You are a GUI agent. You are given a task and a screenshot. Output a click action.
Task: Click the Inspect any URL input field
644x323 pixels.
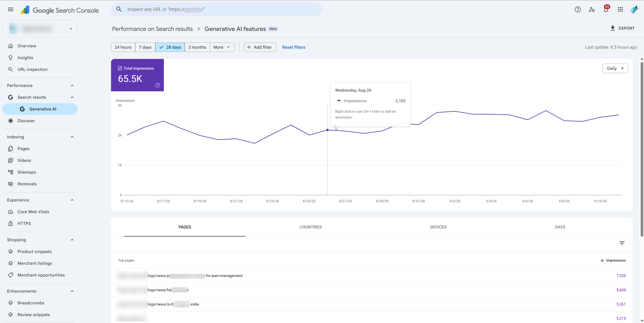[217, 10]
